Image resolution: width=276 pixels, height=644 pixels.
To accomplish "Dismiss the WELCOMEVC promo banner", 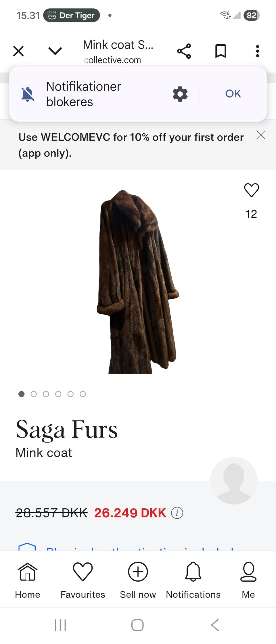I will [260, 135].
